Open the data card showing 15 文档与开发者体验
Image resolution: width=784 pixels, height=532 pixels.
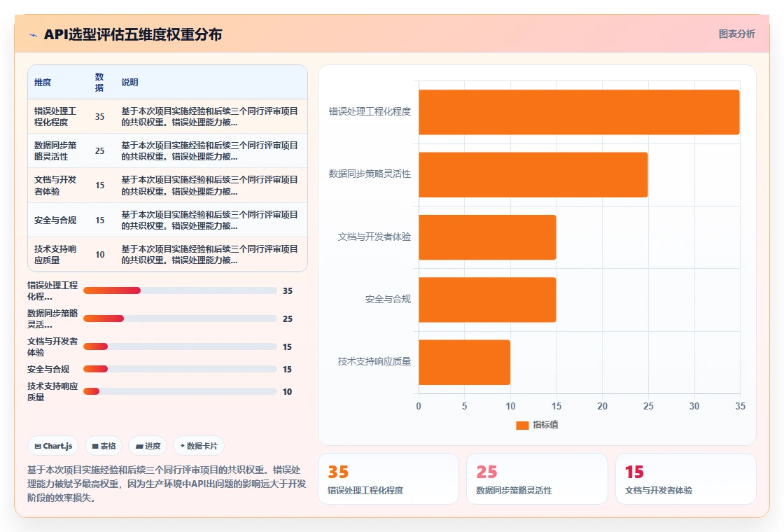point(685,479)
